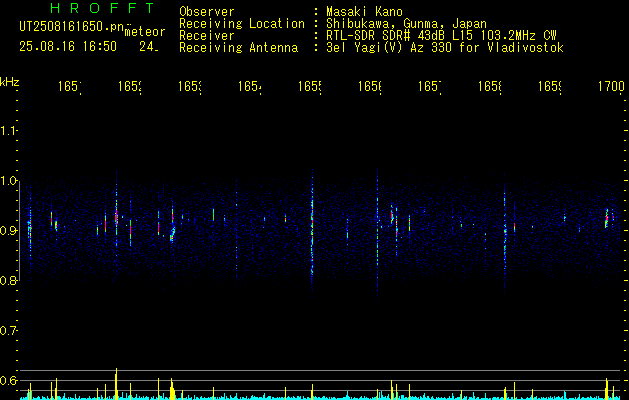Viewport: 629px width, 400px height.
Task: Click the Receiving Antenna label
Action: point(238,48)
